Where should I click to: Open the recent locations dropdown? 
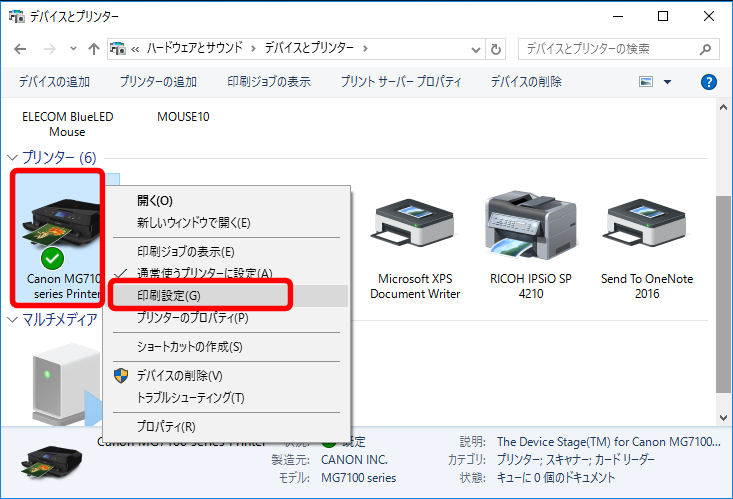(x=73, y=48)
